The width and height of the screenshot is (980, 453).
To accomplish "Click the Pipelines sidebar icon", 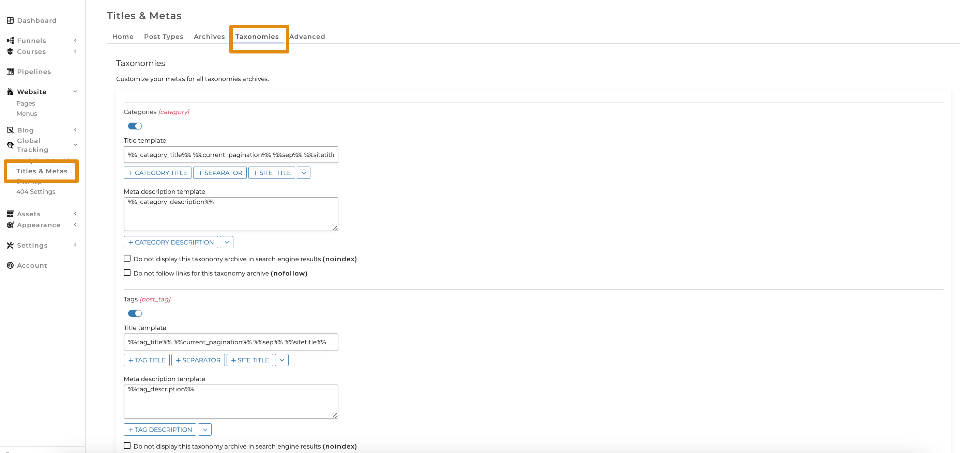I will (10, 71).
